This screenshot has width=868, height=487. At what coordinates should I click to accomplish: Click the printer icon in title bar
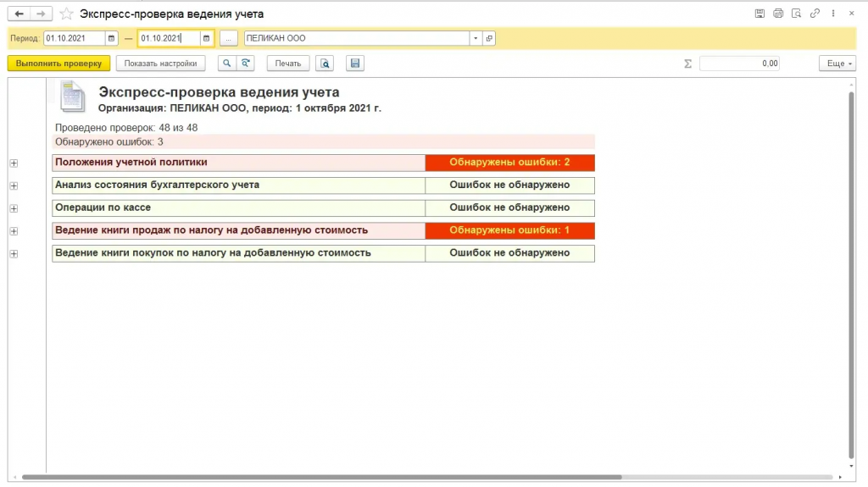tap(778, 14)
